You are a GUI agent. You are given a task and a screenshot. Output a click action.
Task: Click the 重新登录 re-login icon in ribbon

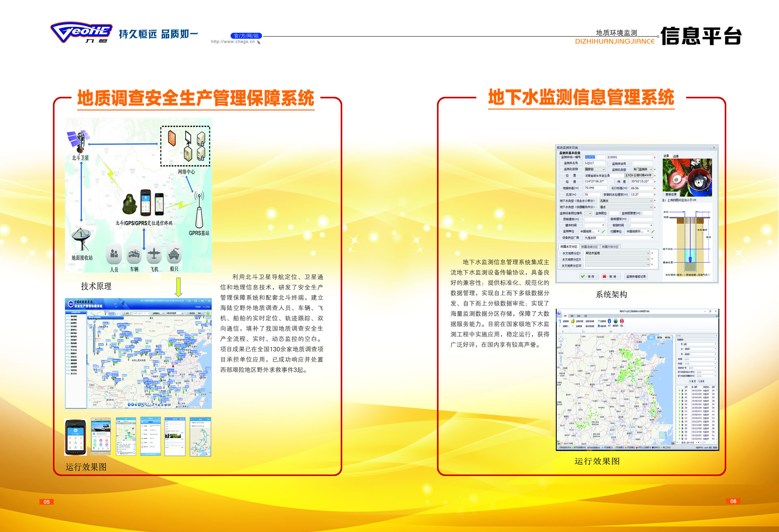615,321
